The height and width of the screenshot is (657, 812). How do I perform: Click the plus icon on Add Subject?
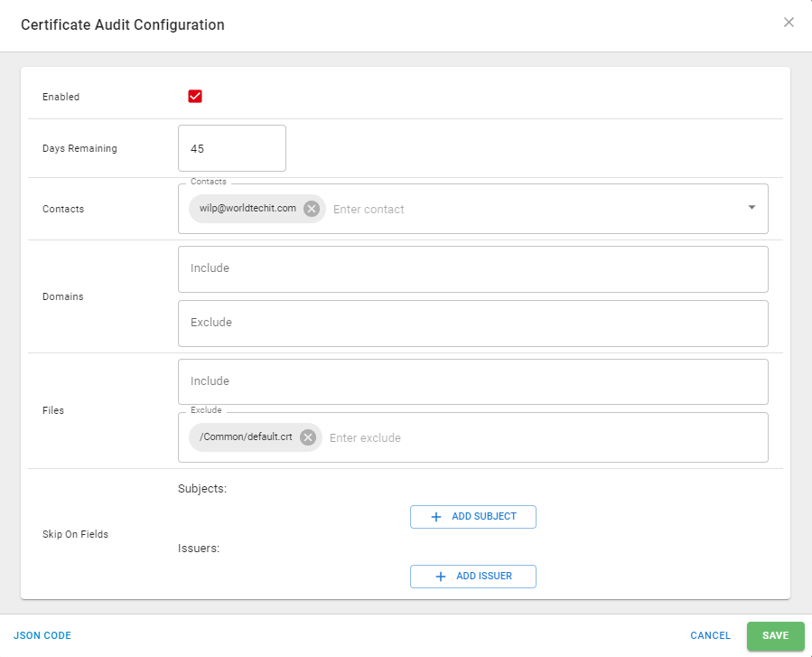tap(436, 517)
